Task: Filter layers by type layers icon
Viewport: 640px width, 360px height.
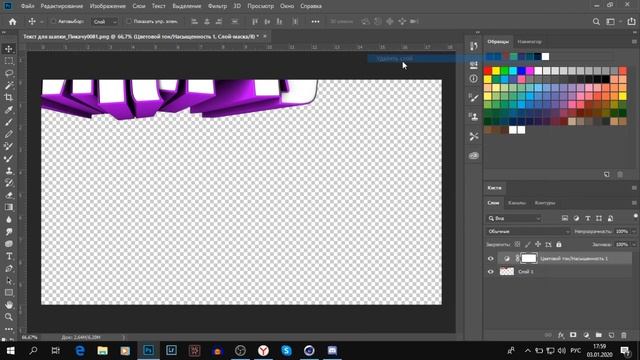Action: coord(588,219)
